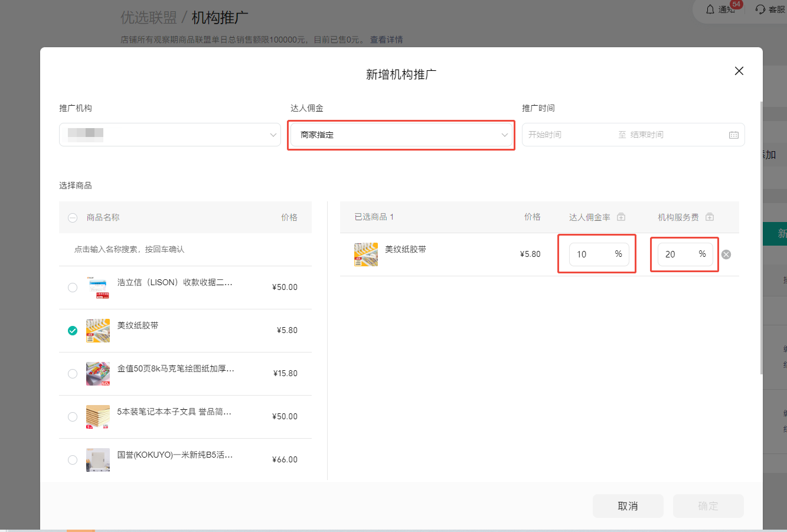Click the 客服 headset icon
The image size is (787, 532).
[x=760, y=9]
